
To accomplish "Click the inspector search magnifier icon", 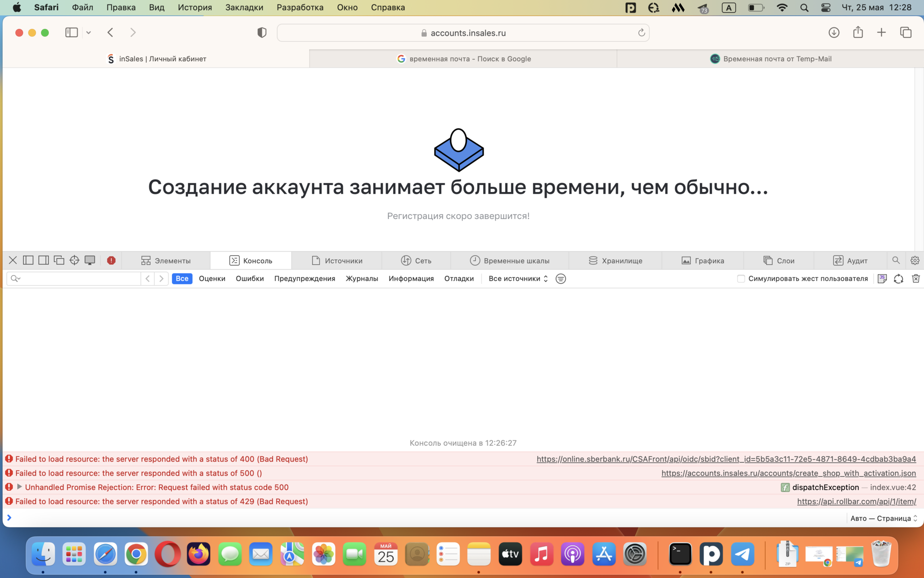I will (x=896, y=260).
